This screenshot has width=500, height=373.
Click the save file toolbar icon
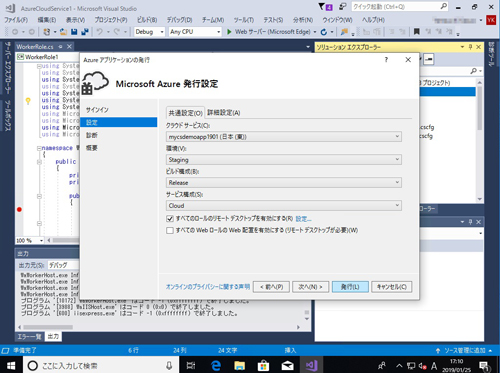click(x=74, y=32)
